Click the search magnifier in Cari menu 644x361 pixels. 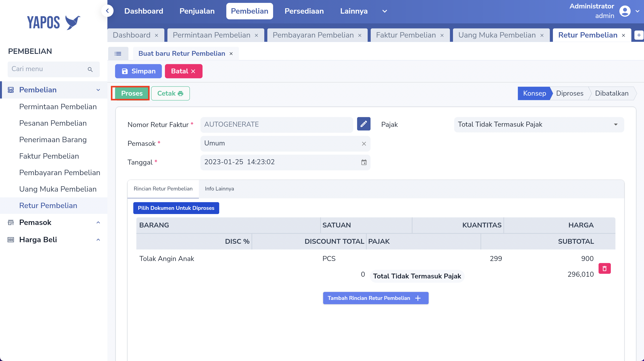click(x=90, y=69)
